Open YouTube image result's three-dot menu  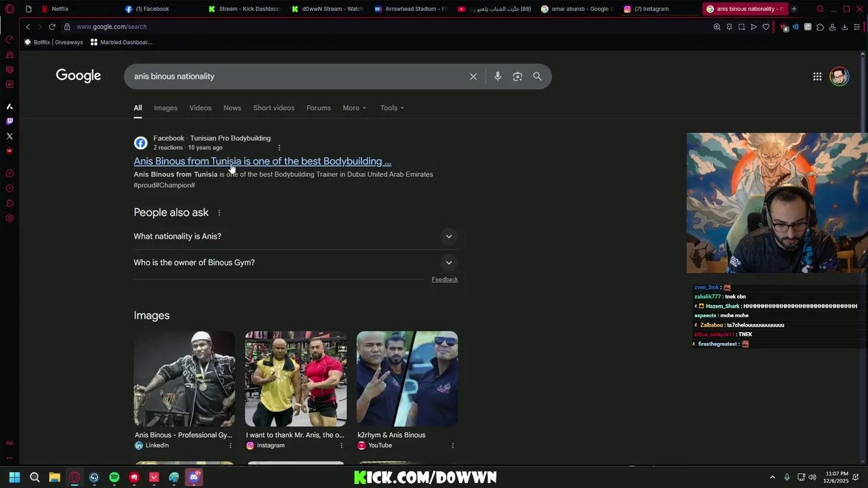click(452, 445)
